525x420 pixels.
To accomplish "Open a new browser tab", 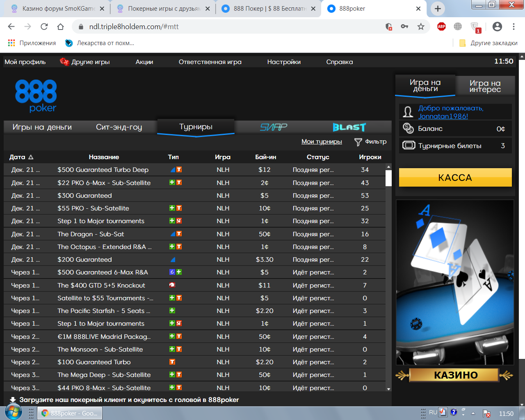I will tap(438, 9).
